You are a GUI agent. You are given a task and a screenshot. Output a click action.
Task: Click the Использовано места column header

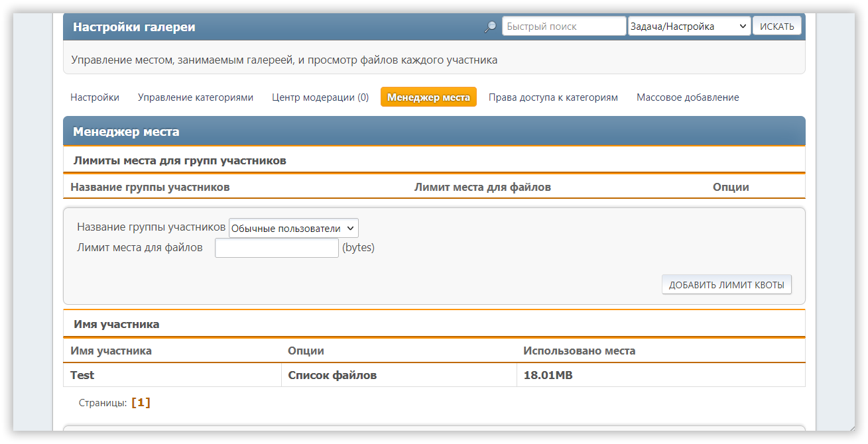click(579, 351)
